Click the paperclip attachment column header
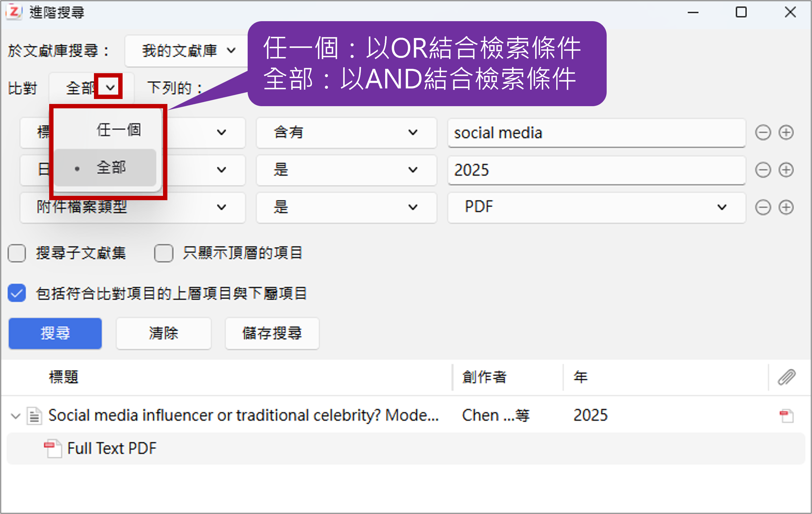Image resolution: width=812 pixels, height=514 pixels. [x=786, y=377]
